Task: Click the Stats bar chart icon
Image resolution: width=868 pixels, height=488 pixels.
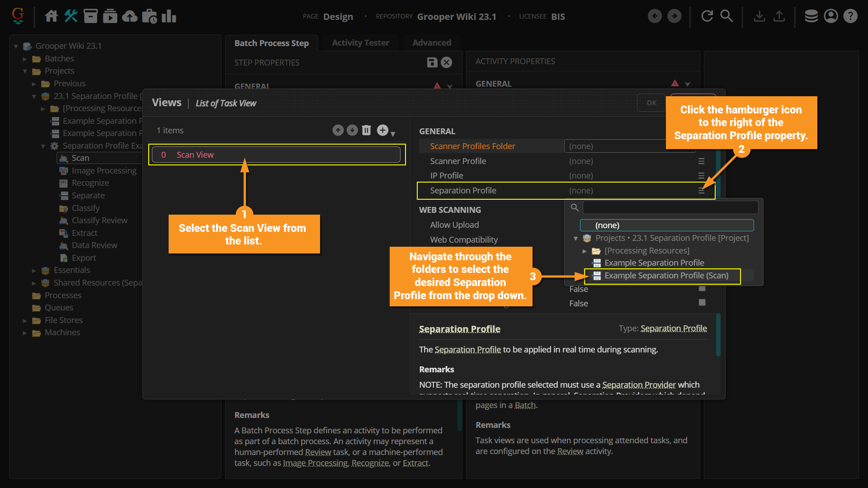Action: click(169, 16)
